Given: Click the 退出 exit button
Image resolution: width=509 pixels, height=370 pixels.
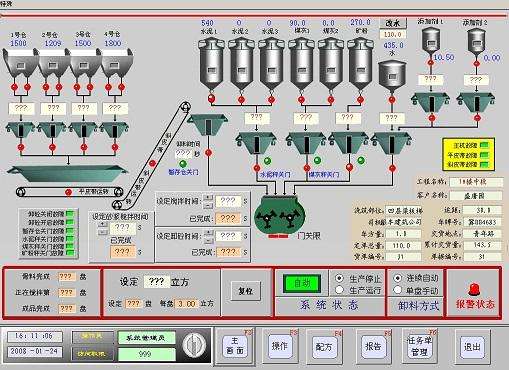Looking at the screenshot, I should tap(472, 347).
